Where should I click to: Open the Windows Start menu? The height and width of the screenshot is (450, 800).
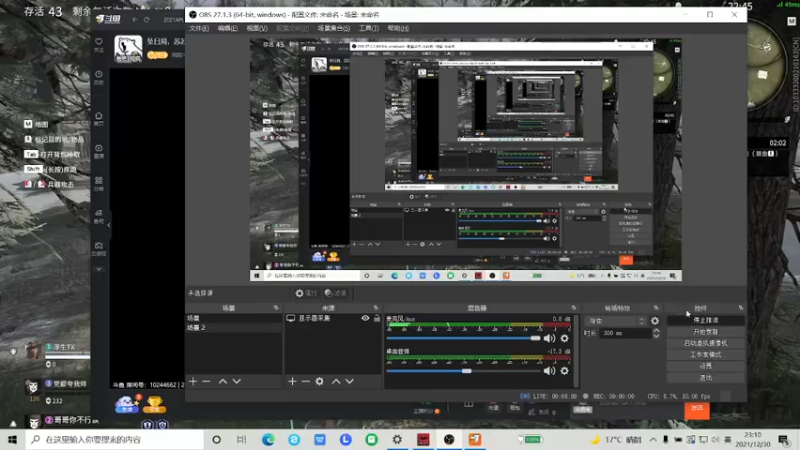click(12, 439)
